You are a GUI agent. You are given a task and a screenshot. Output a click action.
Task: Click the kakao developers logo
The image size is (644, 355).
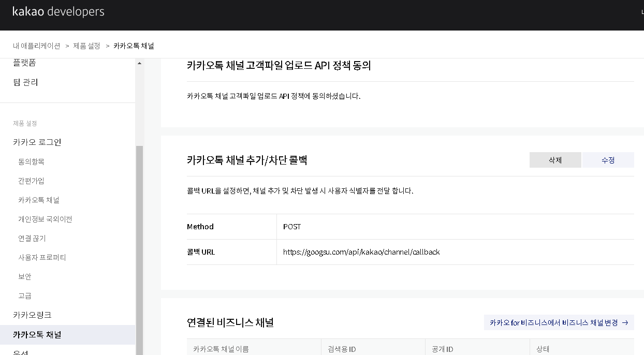pyautogui.click(x=58, y=11)
